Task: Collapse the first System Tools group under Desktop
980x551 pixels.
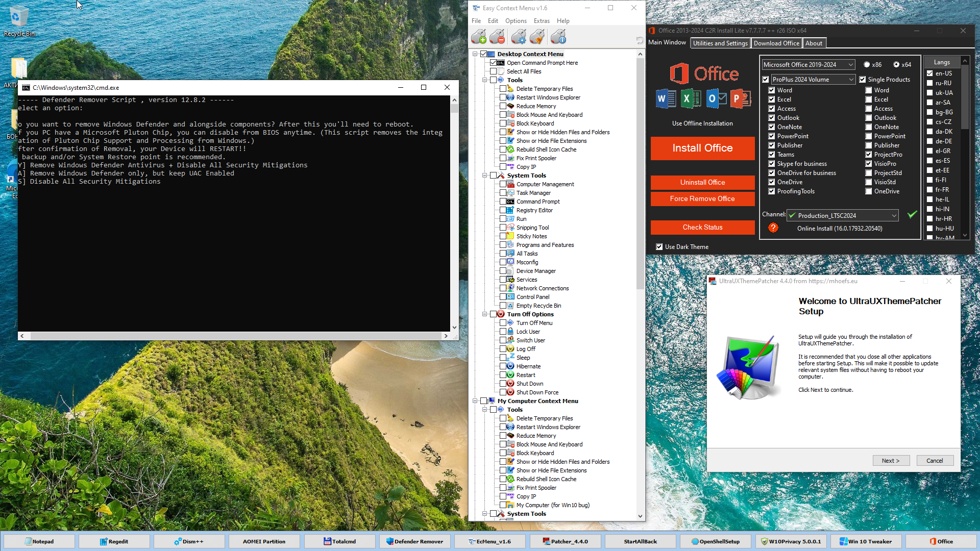Action: 484,176
